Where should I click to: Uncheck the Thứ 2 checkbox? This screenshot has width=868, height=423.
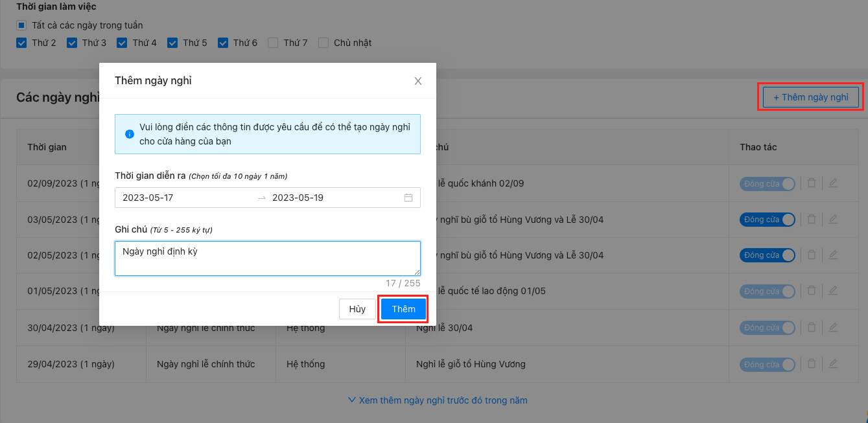click(21, 43)
